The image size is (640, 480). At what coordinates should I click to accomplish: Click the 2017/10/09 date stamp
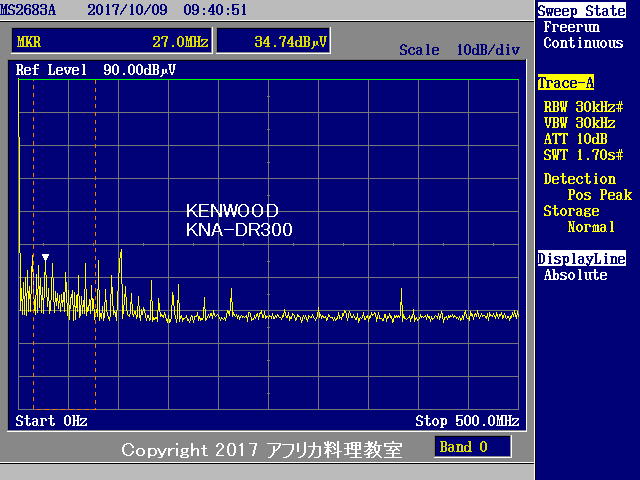127,9
